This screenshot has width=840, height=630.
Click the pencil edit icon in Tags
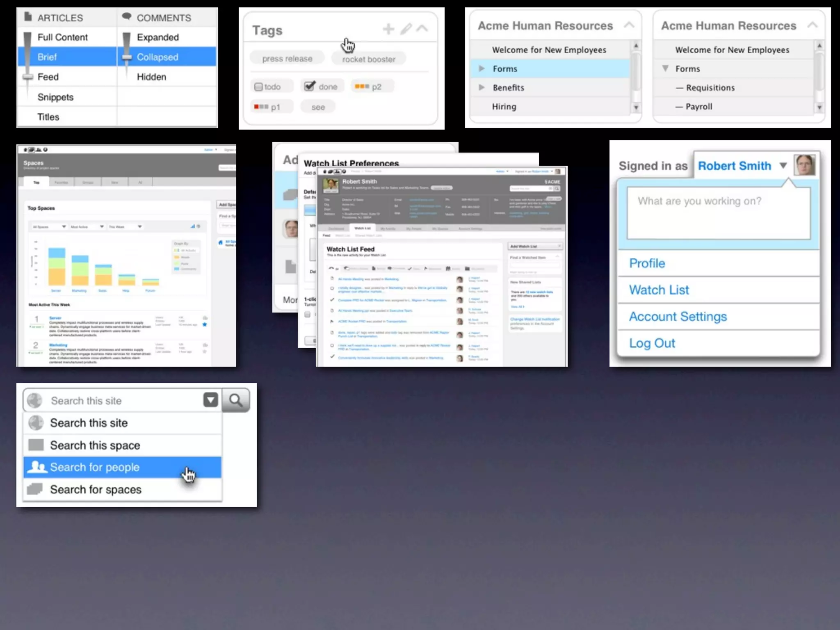click(406, 29)
